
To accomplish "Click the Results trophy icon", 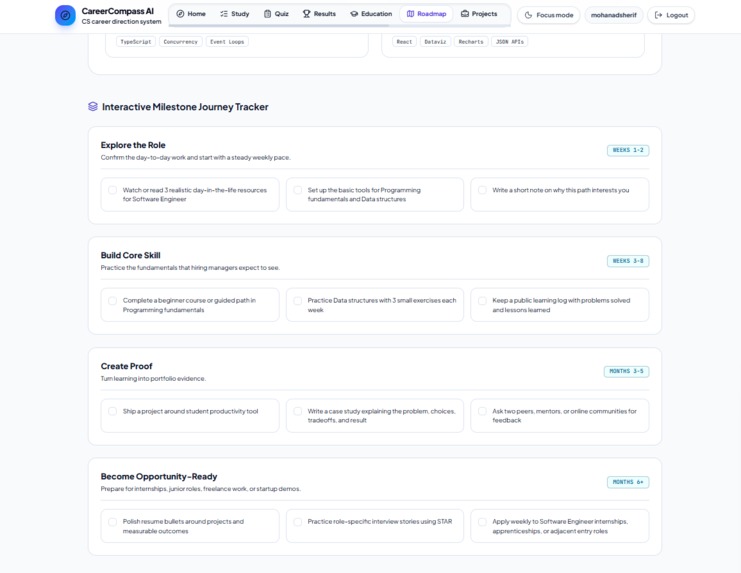I will [307, 14].
